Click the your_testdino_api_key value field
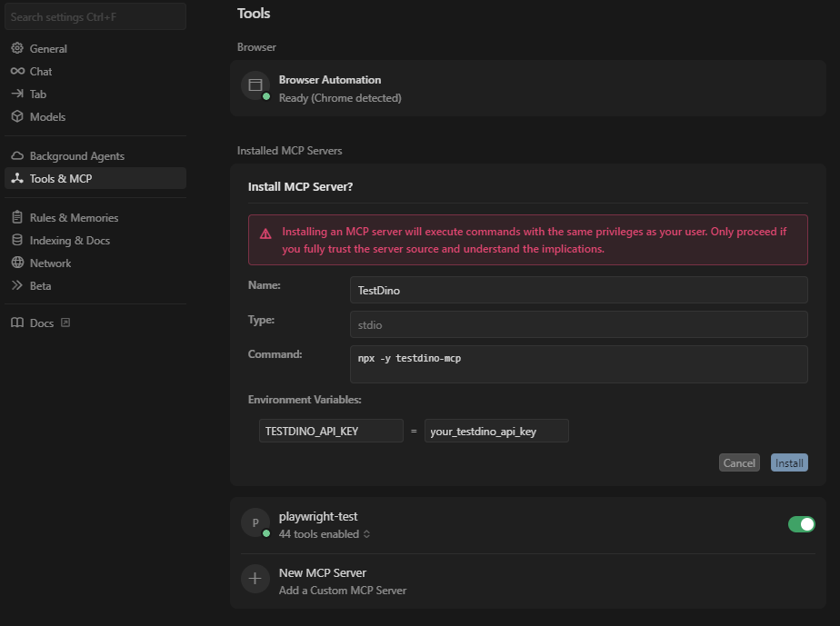 (496, 431)
